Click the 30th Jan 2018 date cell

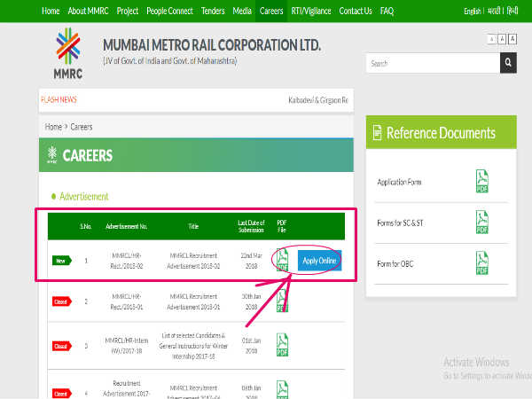pyautogui.click(x=252, y=301)
